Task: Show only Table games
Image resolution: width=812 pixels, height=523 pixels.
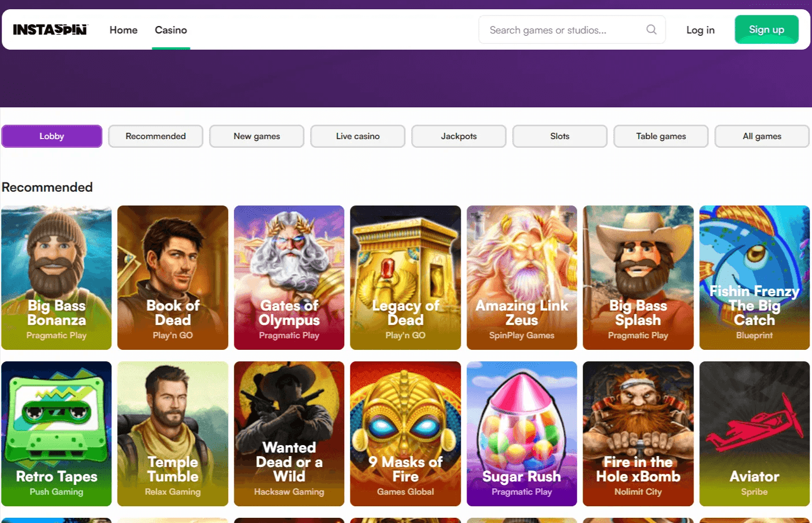Action: [x=660, y=136]
